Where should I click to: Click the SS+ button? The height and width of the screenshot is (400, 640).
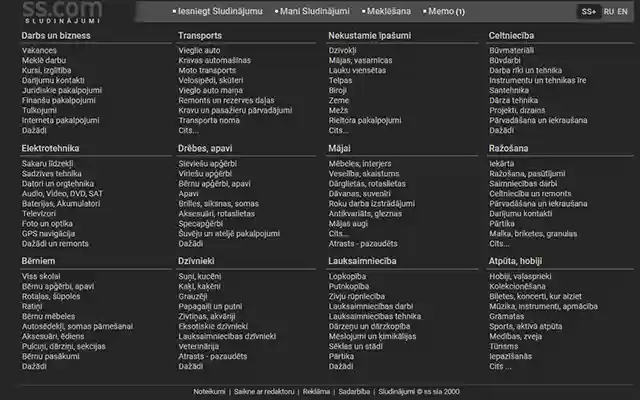point(588,12)
